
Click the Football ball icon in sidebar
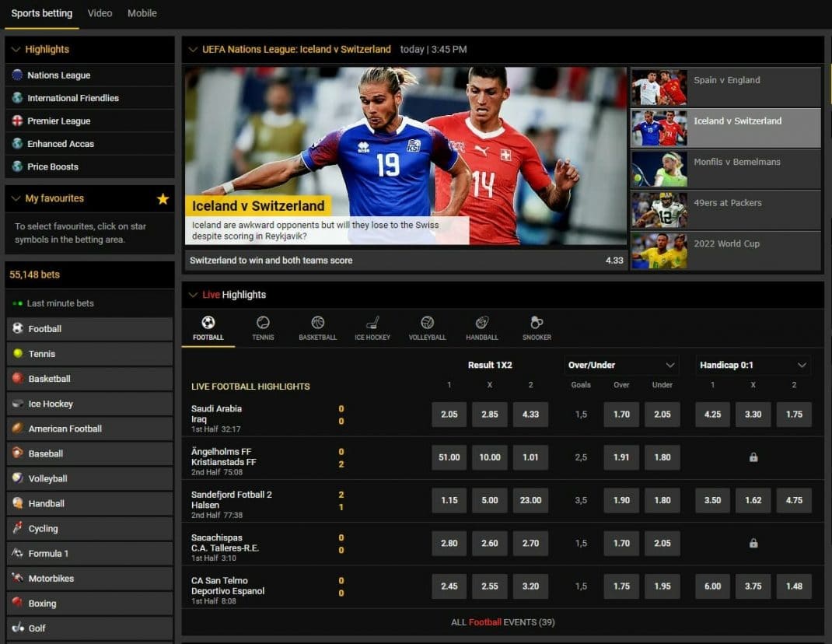click(x=18, y=328)
